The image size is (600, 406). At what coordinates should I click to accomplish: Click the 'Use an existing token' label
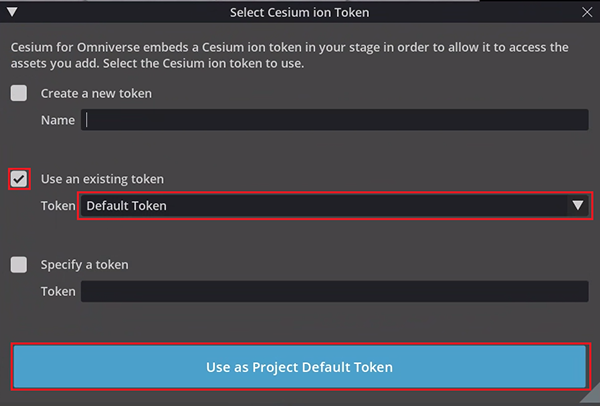(x=102, y=179)
